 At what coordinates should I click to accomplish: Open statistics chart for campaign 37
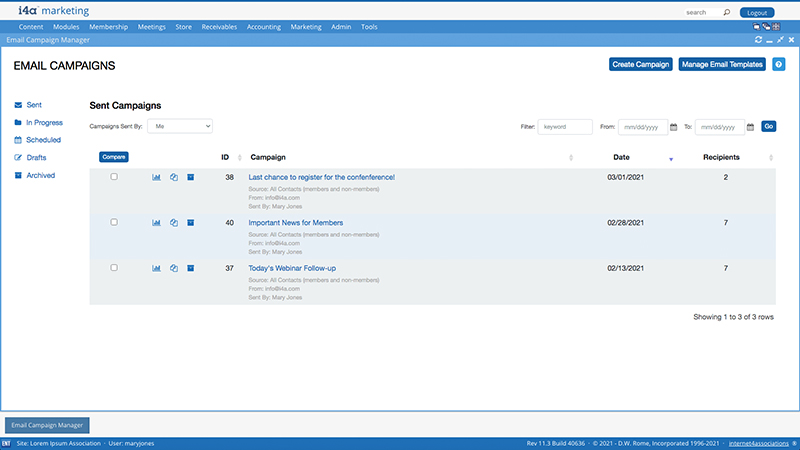click(x=156, y=268)
